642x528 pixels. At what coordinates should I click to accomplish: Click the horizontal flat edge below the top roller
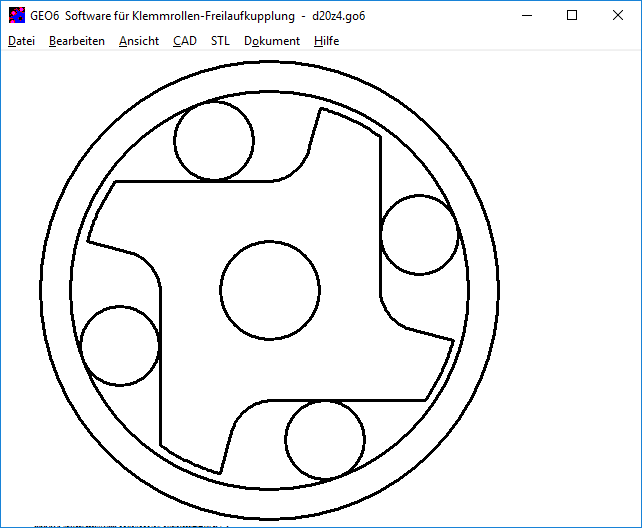point(195,182)
